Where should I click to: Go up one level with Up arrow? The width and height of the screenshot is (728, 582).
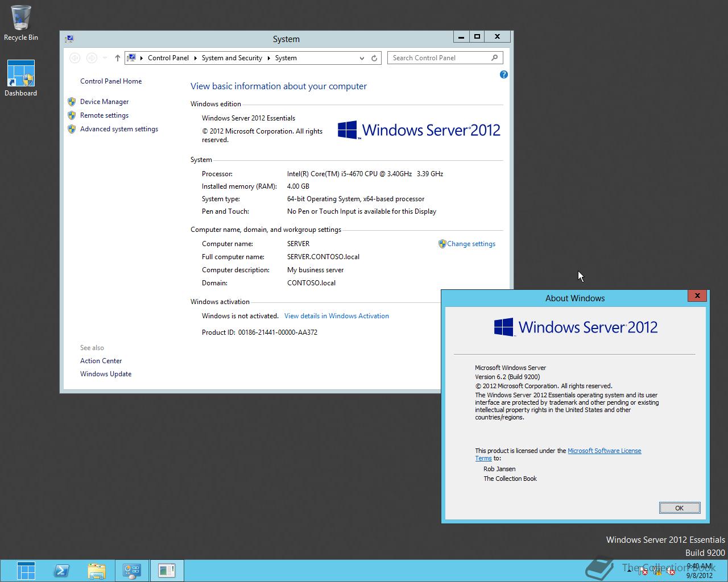coord(117,58)
